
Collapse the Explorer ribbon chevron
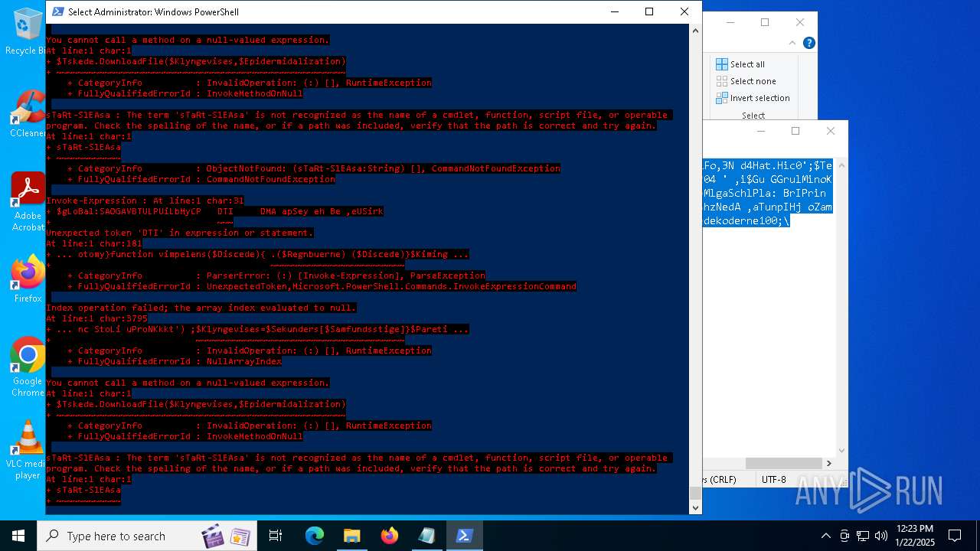pyautogui.click(x=794, y=44)
